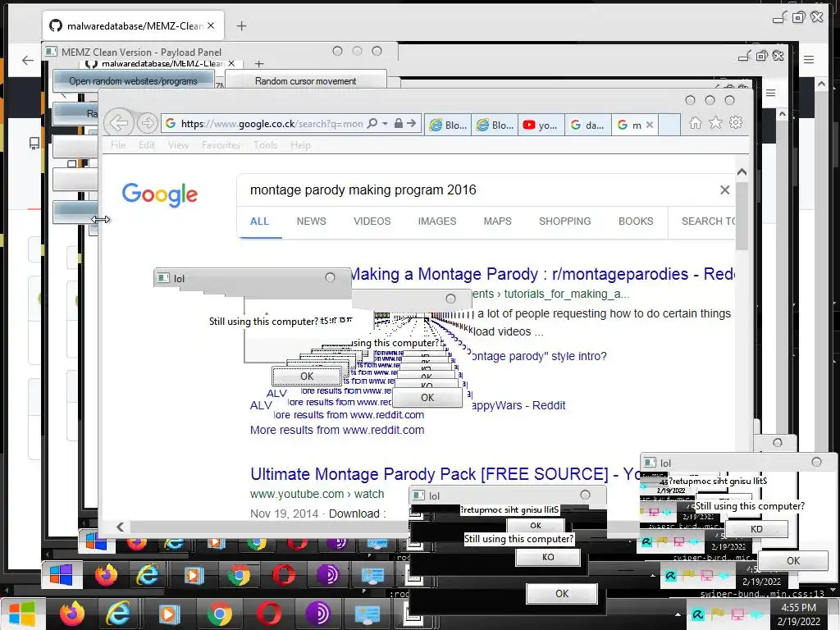Click the search magnifier in IE address bar
The width and height of the screenshot is (840, 630).
coord(372,124)
